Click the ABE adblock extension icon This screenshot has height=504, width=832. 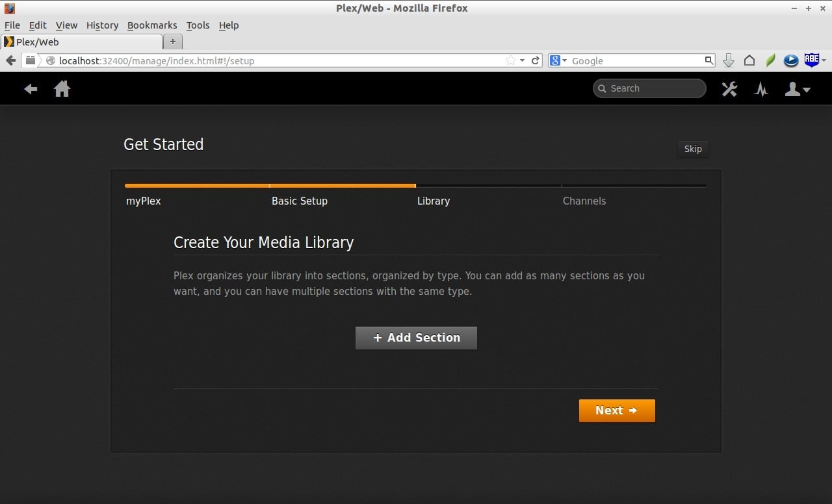point(811,60)
